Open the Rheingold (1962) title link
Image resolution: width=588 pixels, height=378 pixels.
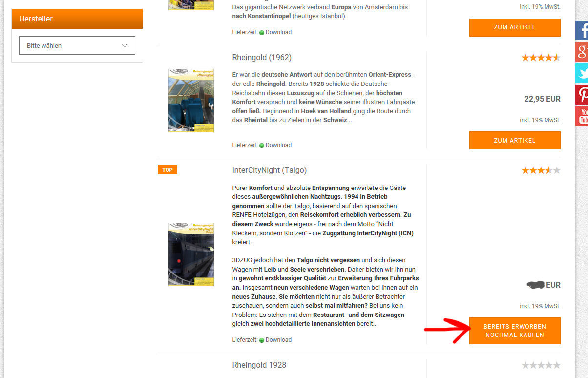262,58
